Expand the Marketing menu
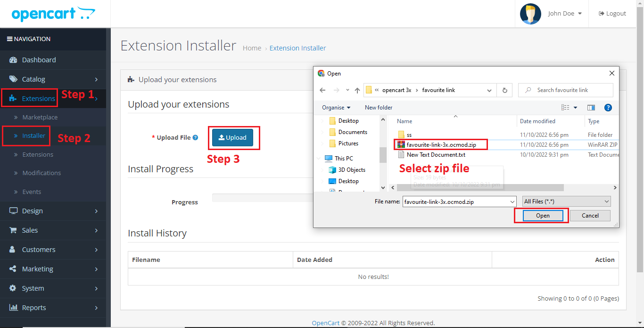 point(53,269)
